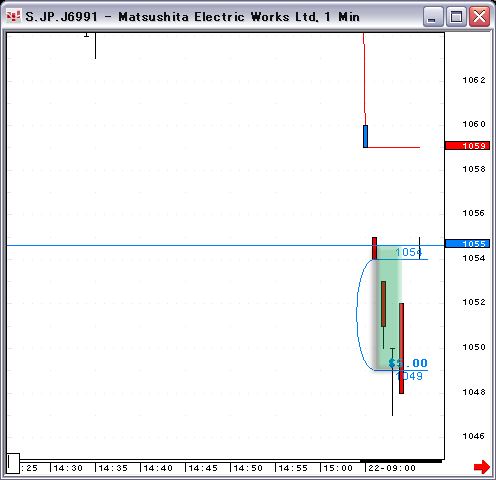Click the 1062 price scale label

[474, 80]
